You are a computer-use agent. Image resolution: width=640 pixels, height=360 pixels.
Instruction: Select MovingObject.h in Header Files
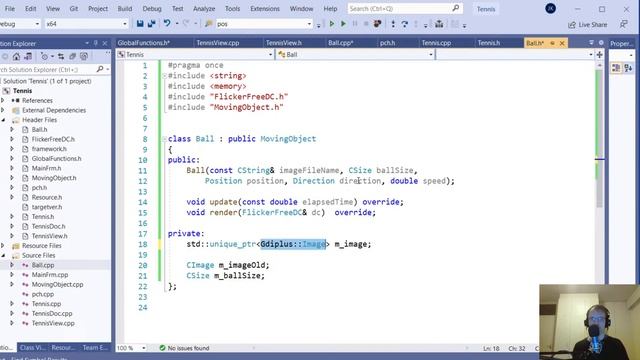click(x=54, y=178)
